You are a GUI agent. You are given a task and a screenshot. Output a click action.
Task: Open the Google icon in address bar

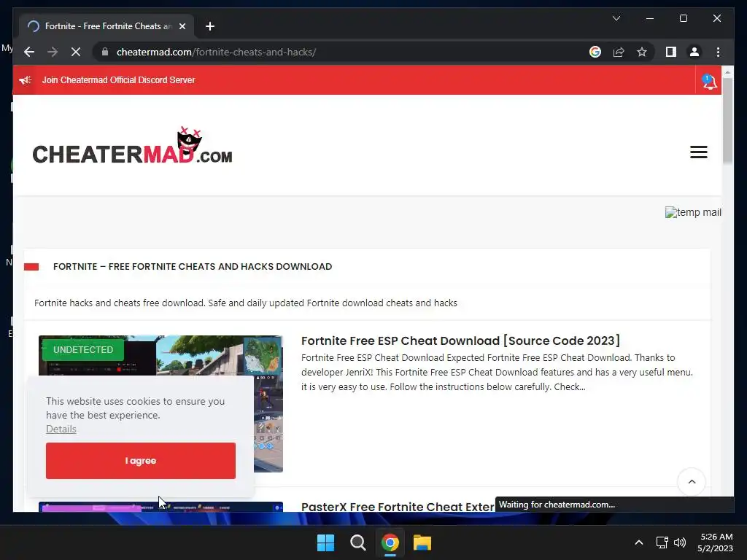595,52
